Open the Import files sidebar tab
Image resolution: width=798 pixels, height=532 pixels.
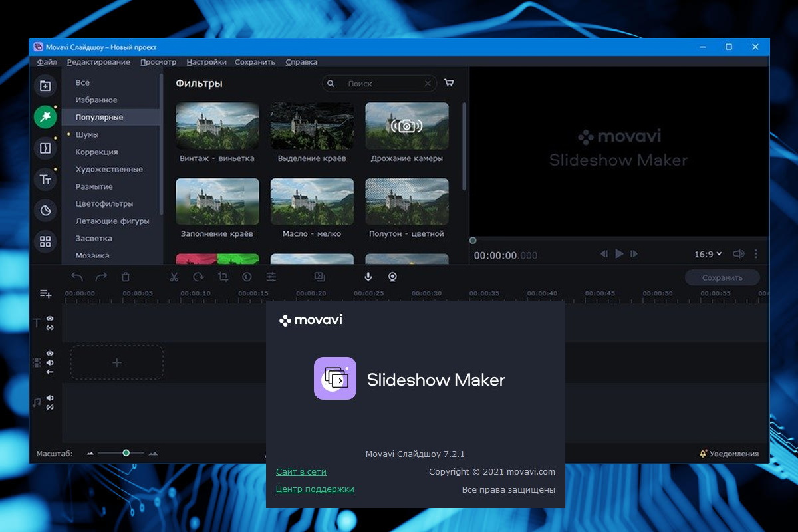[45, 86]
